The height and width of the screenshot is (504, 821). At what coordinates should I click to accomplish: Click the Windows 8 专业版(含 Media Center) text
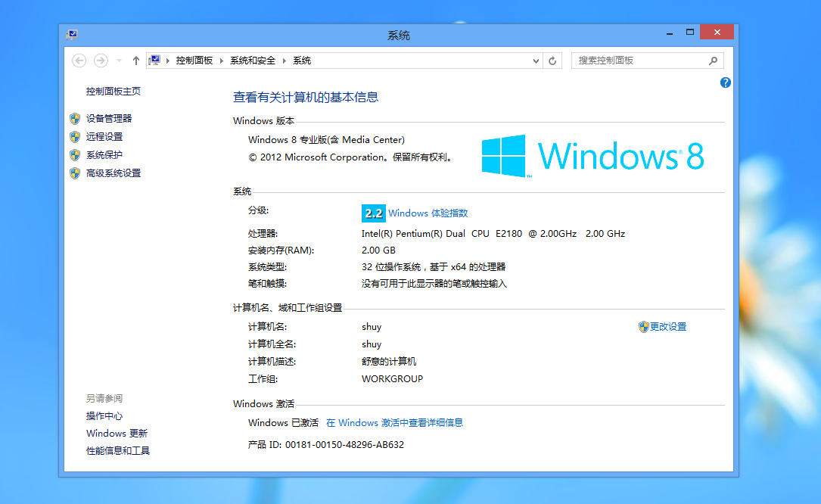tap(326, 140)
